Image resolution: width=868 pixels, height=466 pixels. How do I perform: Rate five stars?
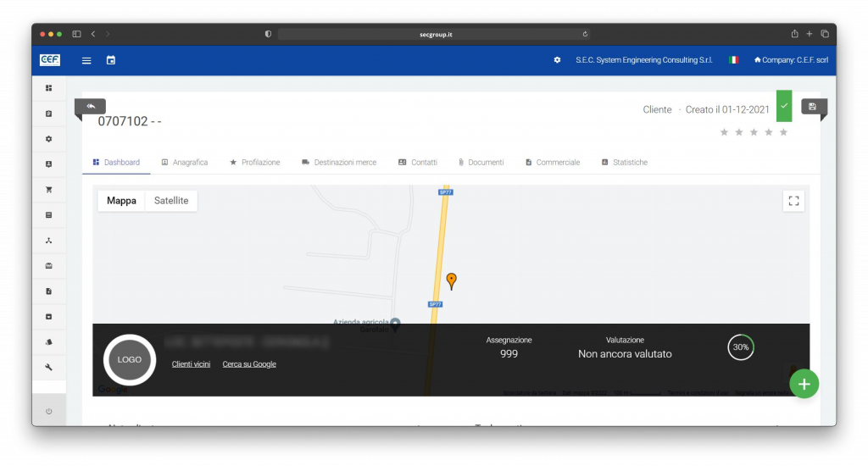(783, 131)
